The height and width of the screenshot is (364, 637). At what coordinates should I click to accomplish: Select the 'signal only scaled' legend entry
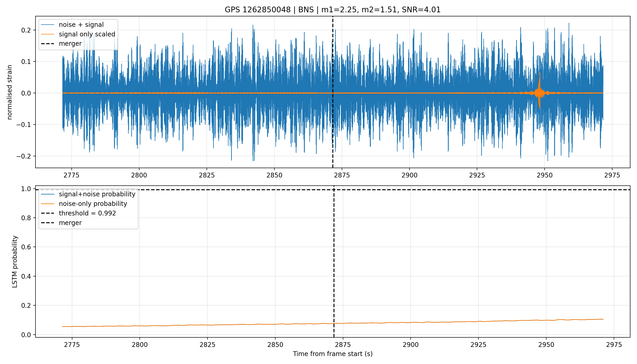coord(78,34)
